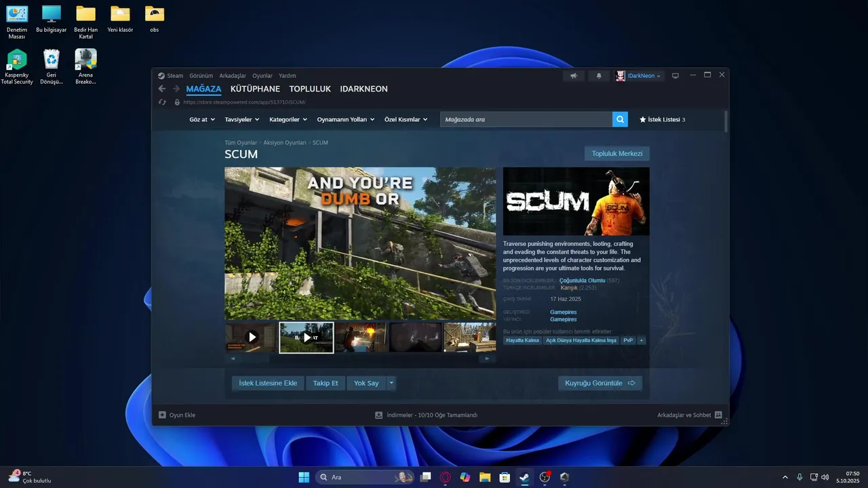The image size is (868, 488).
Task: Open File Explorer from the taskbar
Action: point(485,477)
